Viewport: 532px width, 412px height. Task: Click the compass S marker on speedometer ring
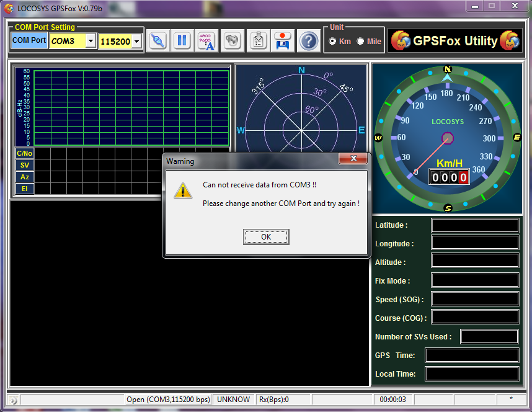tap(448, 208)
